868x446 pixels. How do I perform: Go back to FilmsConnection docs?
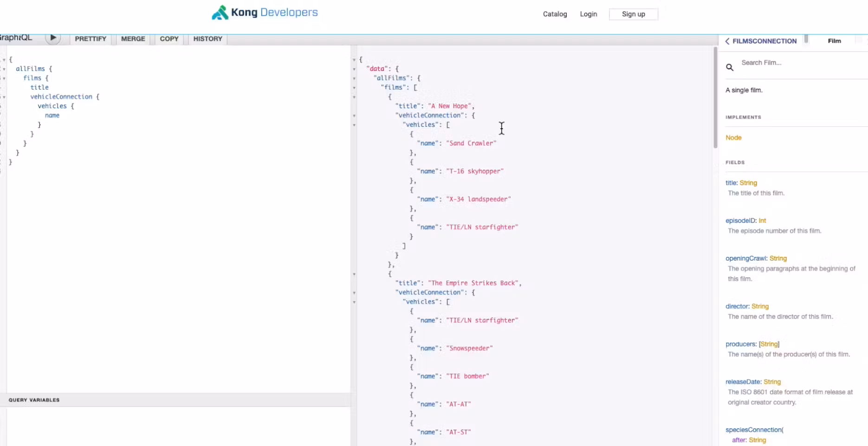761,41
